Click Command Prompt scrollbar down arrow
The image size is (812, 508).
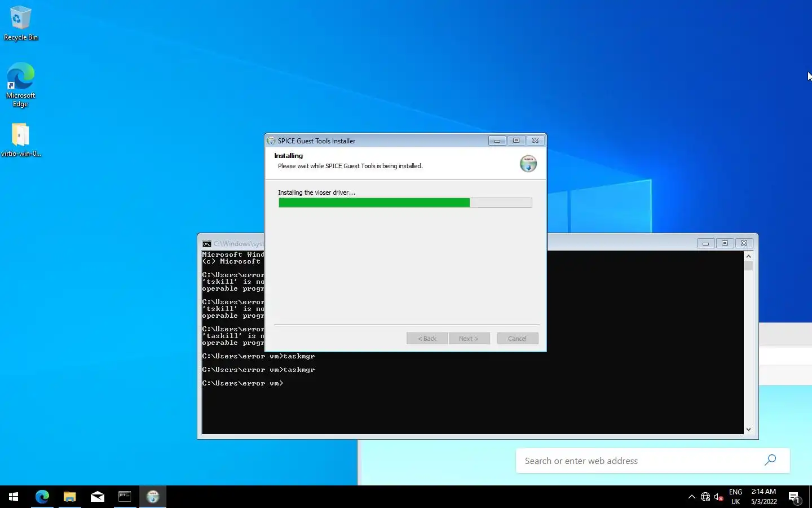pyautogui.click(x=748, y=430)
